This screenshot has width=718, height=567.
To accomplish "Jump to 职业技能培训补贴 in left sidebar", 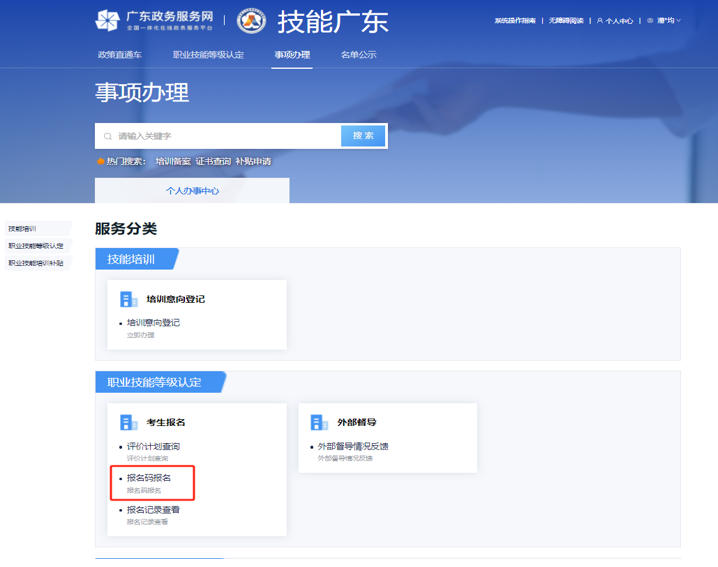I will 36,263.
